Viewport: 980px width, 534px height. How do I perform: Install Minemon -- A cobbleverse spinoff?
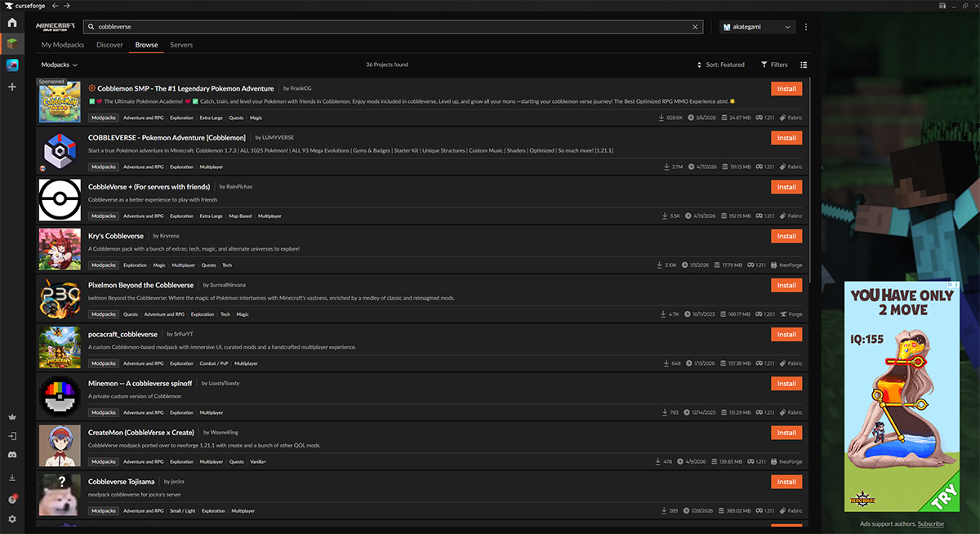pyautogui.click(x=786, y=383)
